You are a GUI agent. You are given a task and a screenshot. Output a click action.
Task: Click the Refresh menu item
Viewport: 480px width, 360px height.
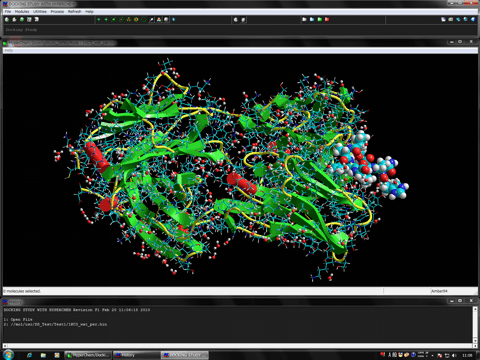[x=75, y=11]
